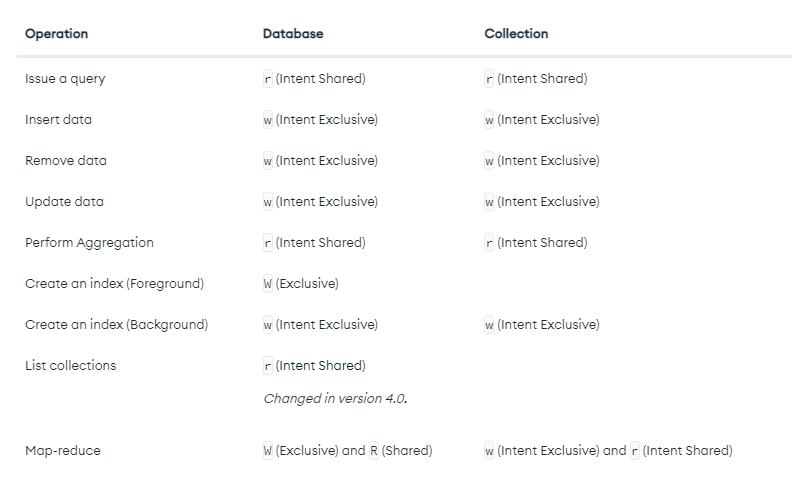
Task: Click Collection lock cell for Perform Aggregation
Action: point(536,243)
